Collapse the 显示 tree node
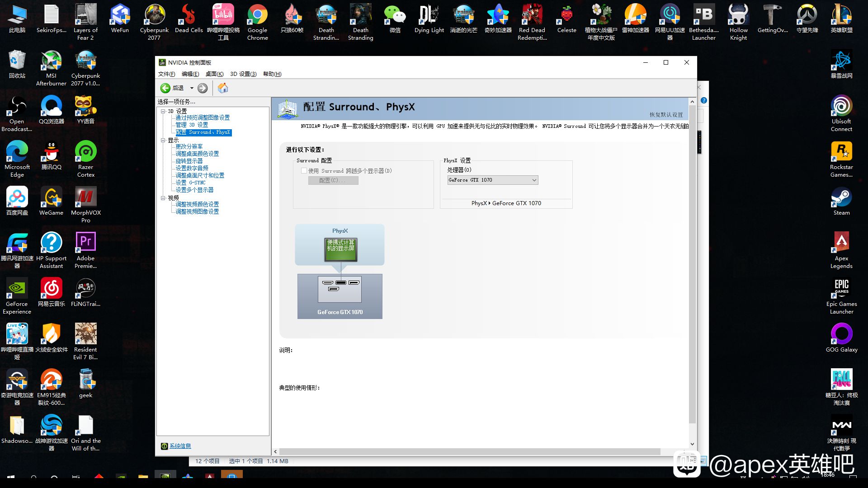Viewport: 868px width, 488px height. 163,141
